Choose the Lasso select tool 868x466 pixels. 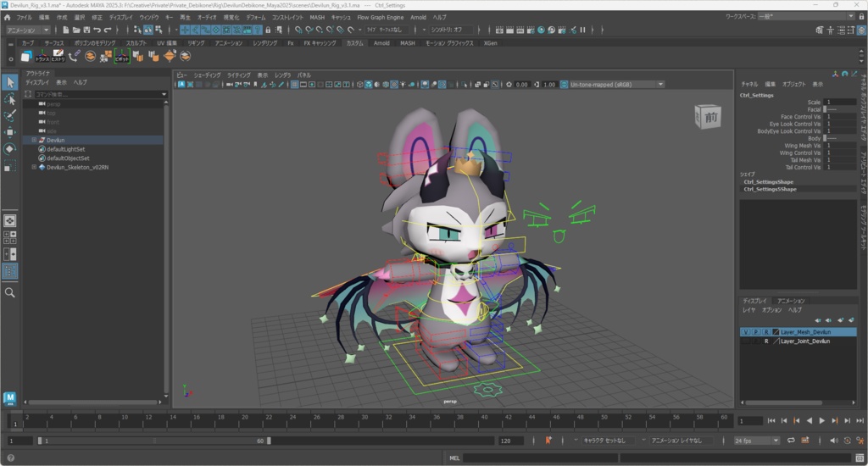tap(10, 99)
